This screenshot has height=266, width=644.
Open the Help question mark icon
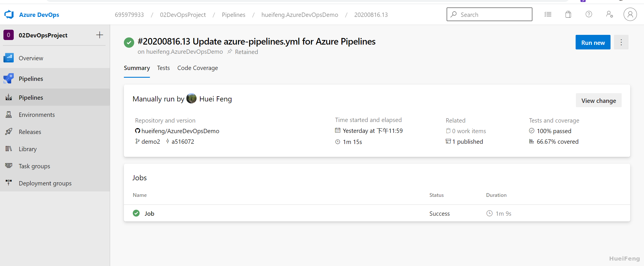pyautogui.click(x=589, y=14)
